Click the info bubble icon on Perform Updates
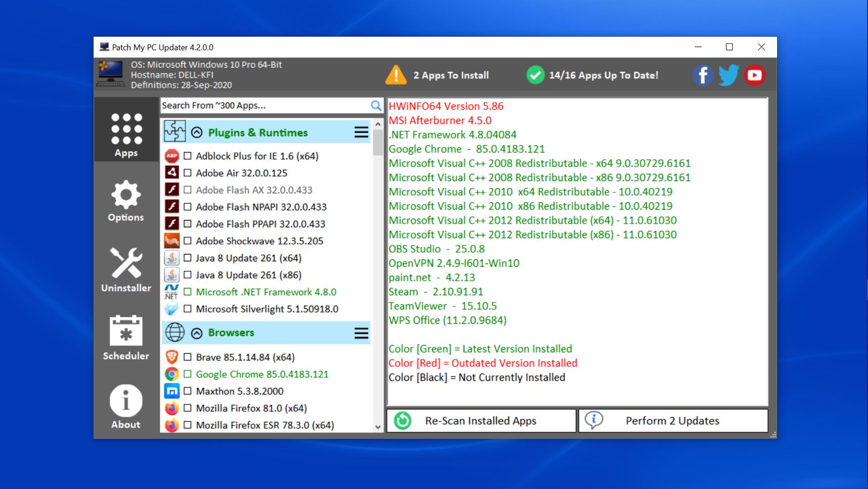Image resolution: width=868 pixels, height=489 pixels. pos(593,420)
